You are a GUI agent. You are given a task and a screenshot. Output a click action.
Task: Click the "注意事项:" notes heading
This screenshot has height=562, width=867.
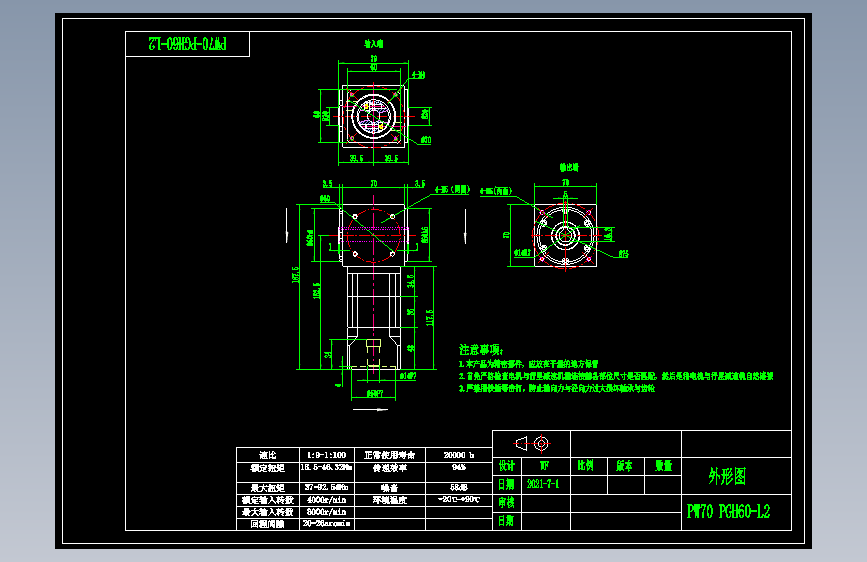click(482, 350)
